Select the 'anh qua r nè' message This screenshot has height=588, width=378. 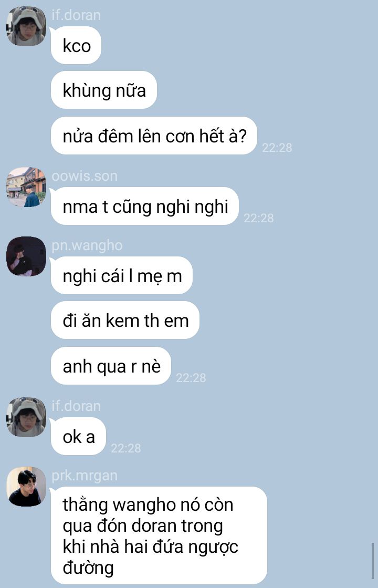111,366
